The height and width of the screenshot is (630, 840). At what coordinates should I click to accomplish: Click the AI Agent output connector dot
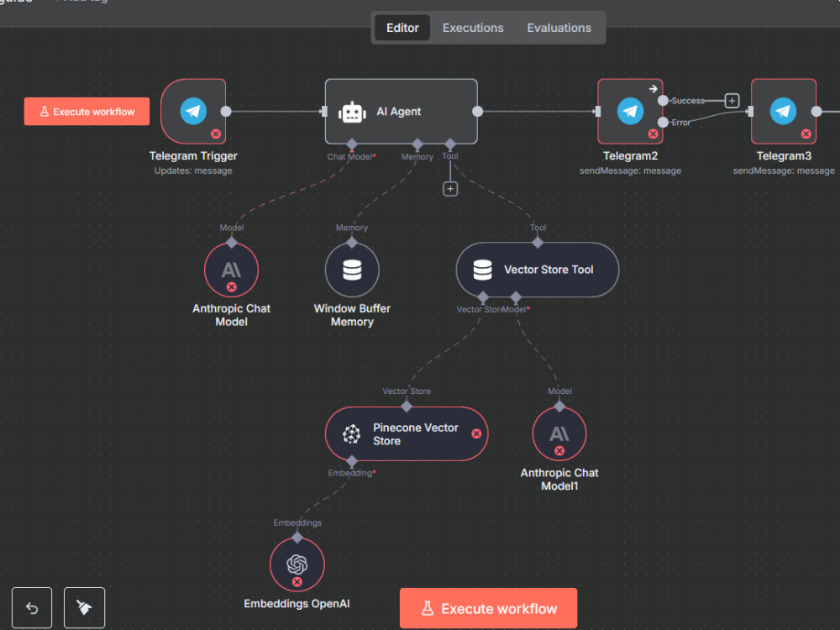(477, 112)
